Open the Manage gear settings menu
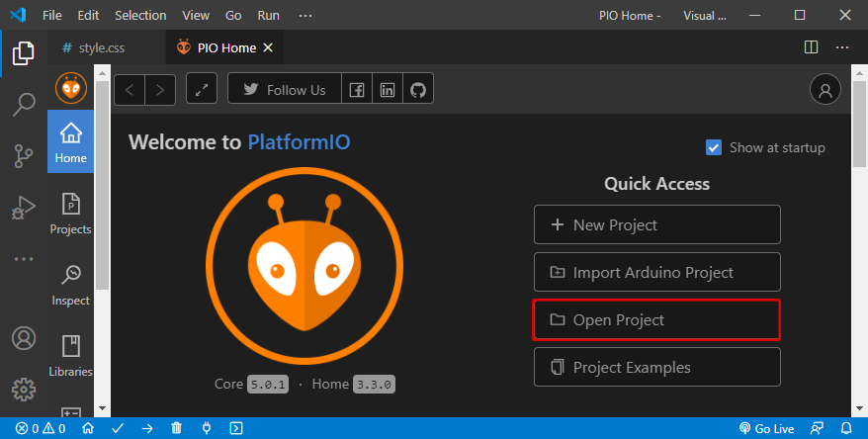 click(24, 390)
